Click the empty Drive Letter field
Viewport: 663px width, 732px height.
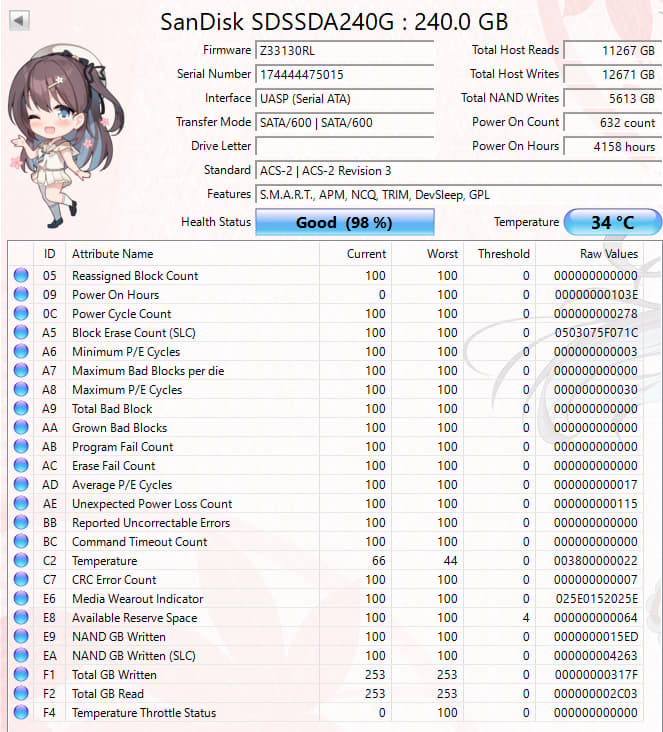tap(345, 147)
